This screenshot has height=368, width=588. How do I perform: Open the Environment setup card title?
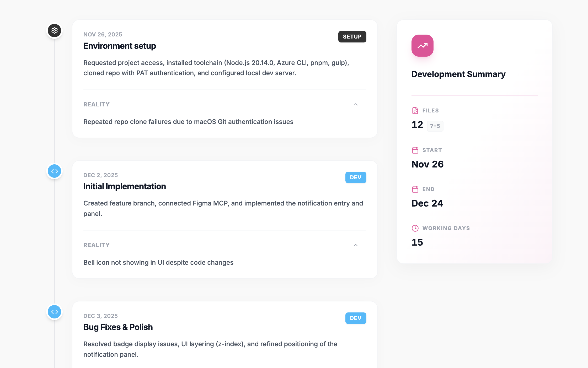coord(120,46)
